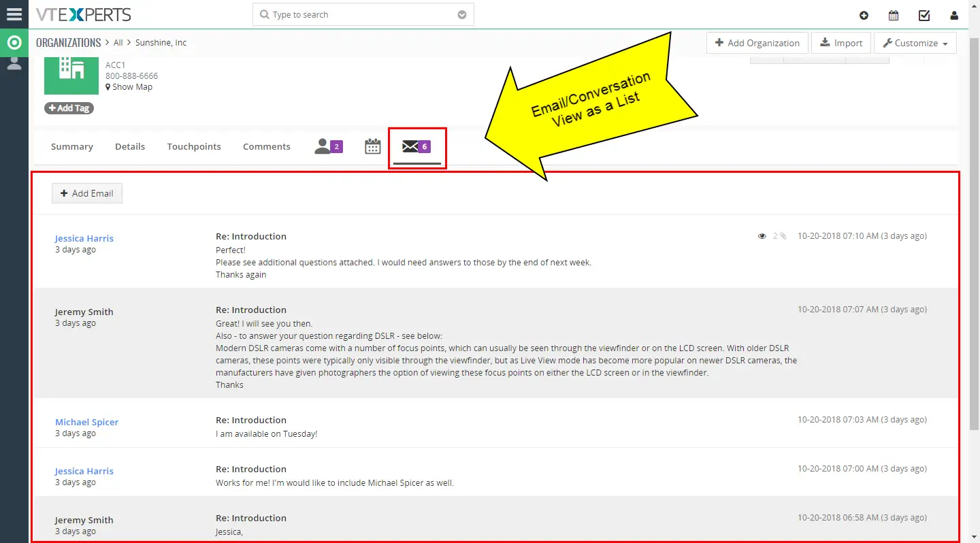Open the calendar icon in top bar
This screenshot has width=980, height=543.
click(x=894, y=16)
